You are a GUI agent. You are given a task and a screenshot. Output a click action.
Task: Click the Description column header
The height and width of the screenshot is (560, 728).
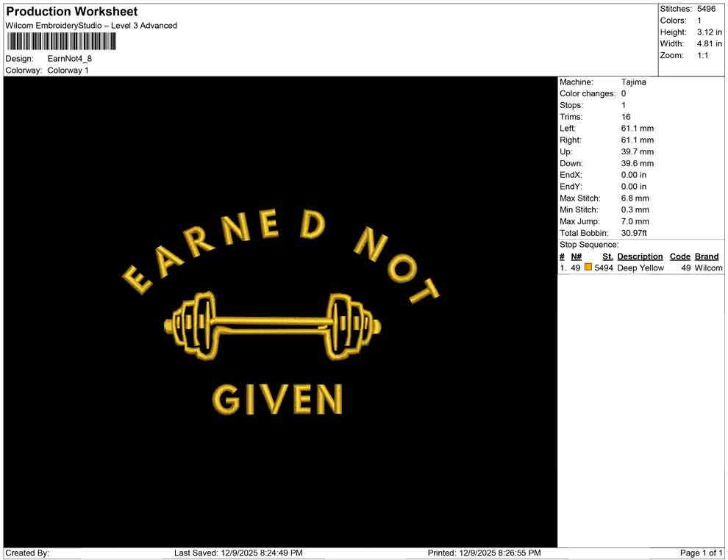[x=640, y=256]
